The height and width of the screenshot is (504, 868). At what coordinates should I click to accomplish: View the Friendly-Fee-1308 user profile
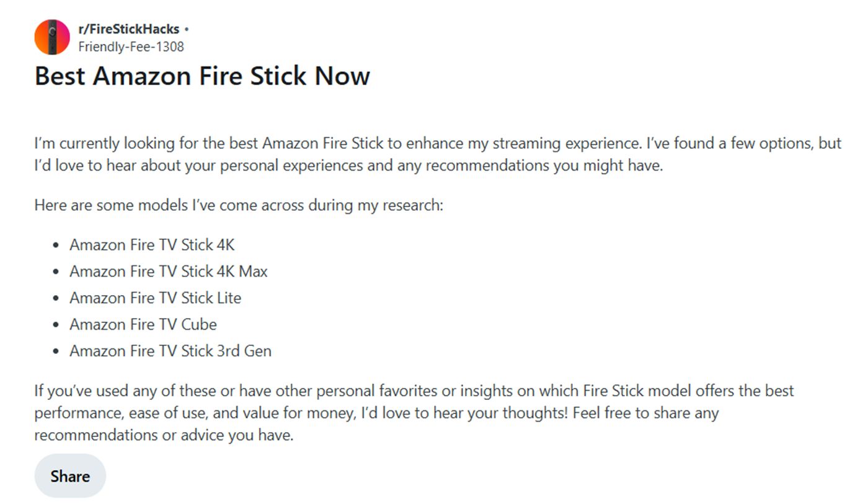(131, 46)
